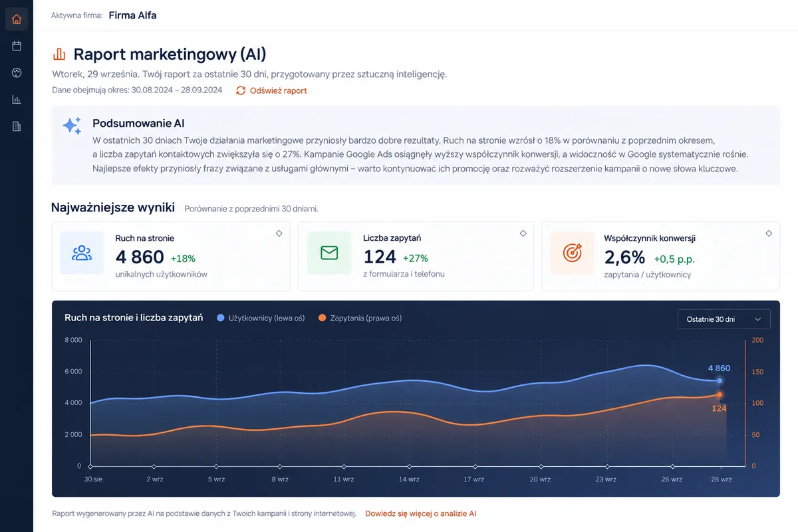Screen dimensions: 798x532
Task: Click the 200 right axis label
Action: coord(757,340)
